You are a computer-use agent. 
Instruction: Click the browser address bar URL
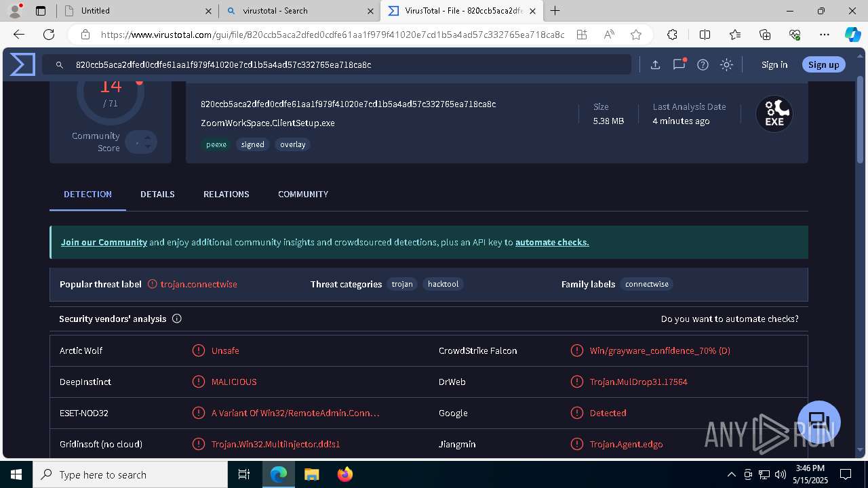pos(332,35)
